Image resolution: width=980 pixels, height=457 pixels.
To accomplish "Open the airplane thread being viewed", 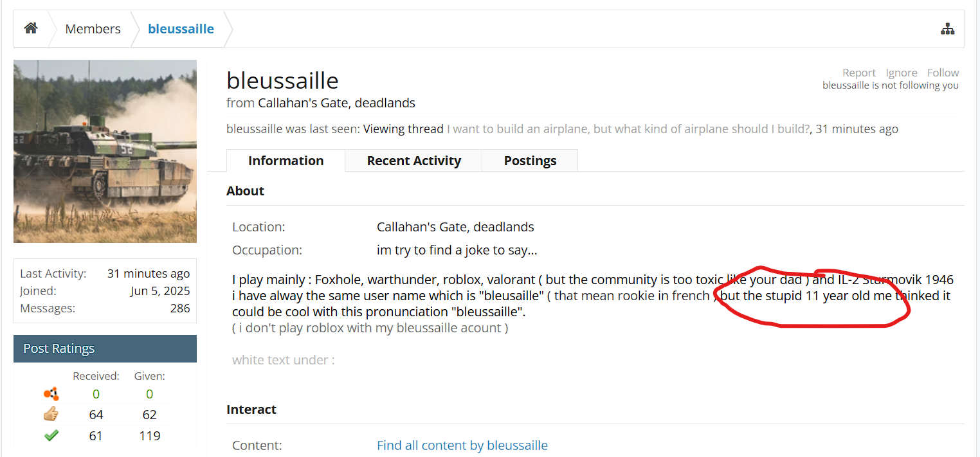I will pyautogui.click(x=628, y=129).
